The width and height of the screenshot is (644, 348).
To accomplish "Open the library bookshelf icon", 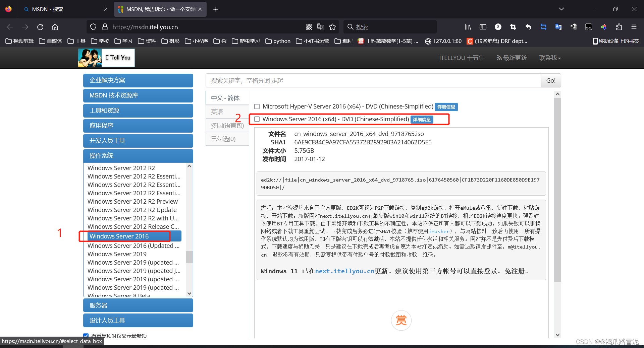I will [x=468, y=27].
